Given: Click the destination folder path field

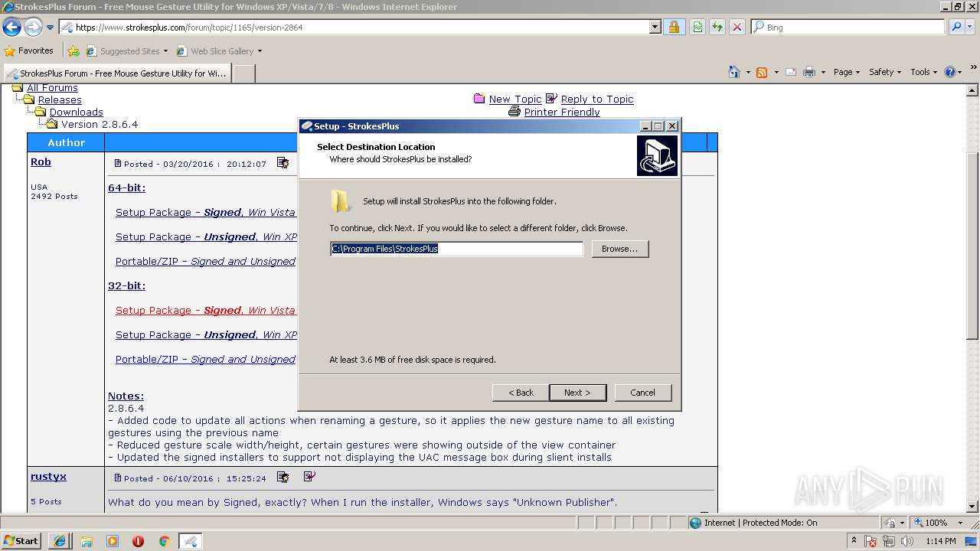Looking at the screenshot, I should point(456,249).
